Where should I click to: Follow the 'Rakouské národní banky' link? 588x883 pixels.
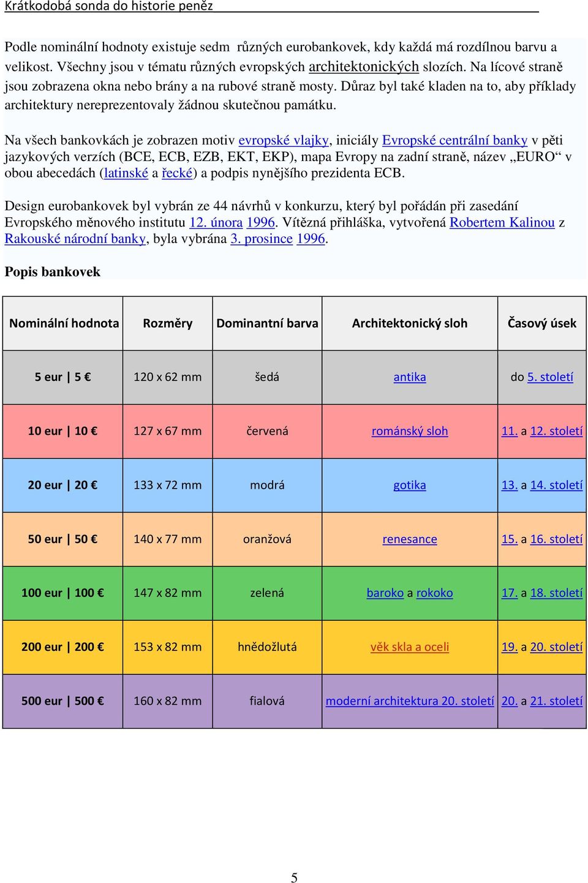(75, 239)
